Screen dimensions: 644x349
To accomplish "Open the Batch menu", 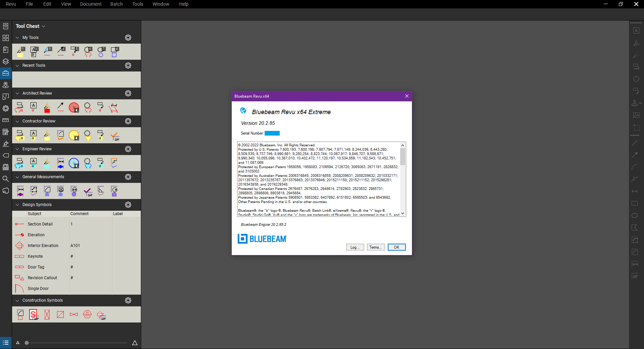I will (x=116, y=4).
